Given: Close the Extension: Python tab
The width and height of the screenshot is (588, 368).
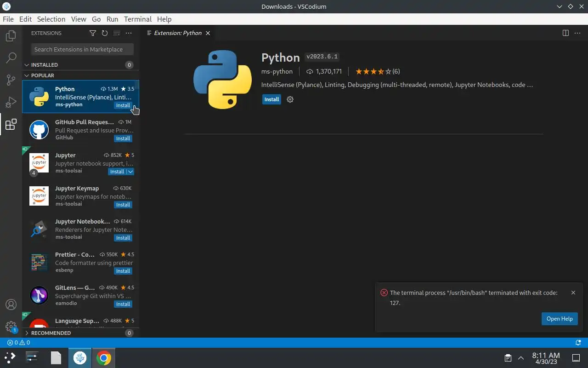Looking at the screenshot, I should [208, 33].
